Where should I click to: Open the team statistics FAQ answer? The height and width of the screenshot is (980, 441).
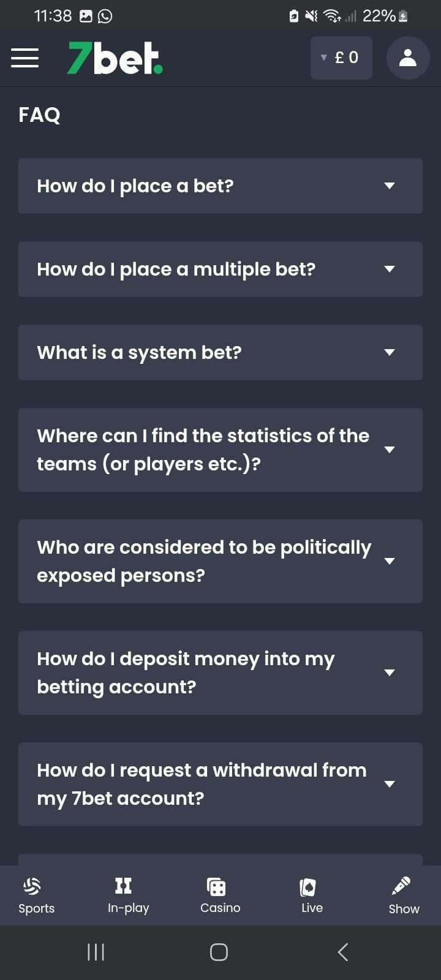[x=221, y=449]
